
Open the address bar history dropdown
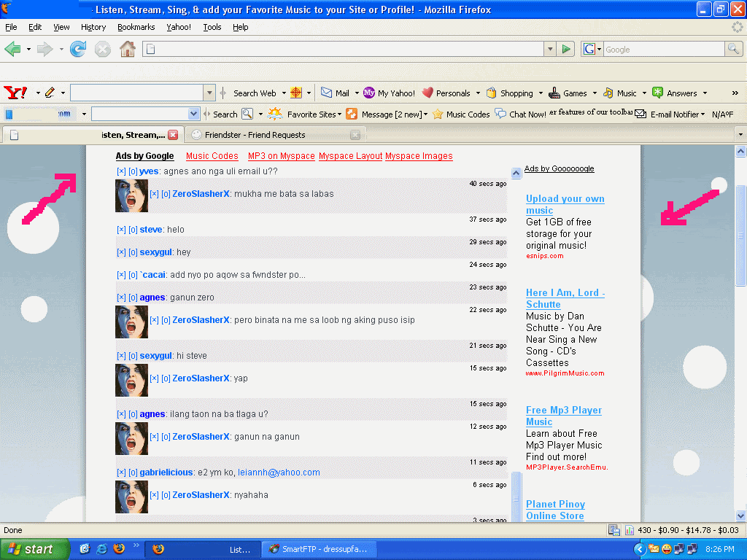550,49
